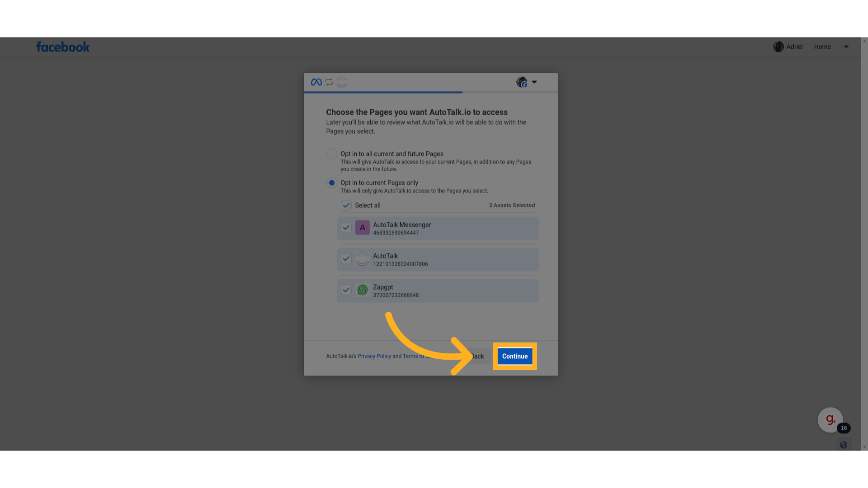Click the page ID 372007232668648
The width and height of the screenshot is (868, 488).
[396, 296]
